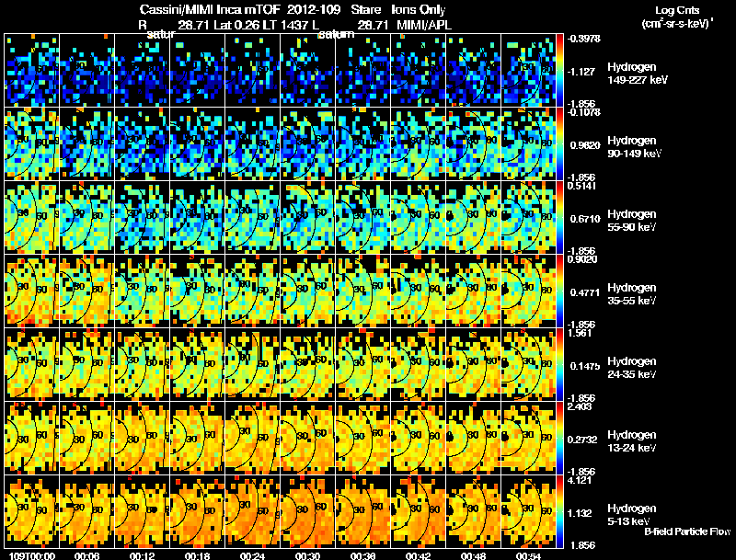736x560 pixels.
Task: Select the MIMI/APL text in header
Action: pyautogui.click(x=424, y=25)
